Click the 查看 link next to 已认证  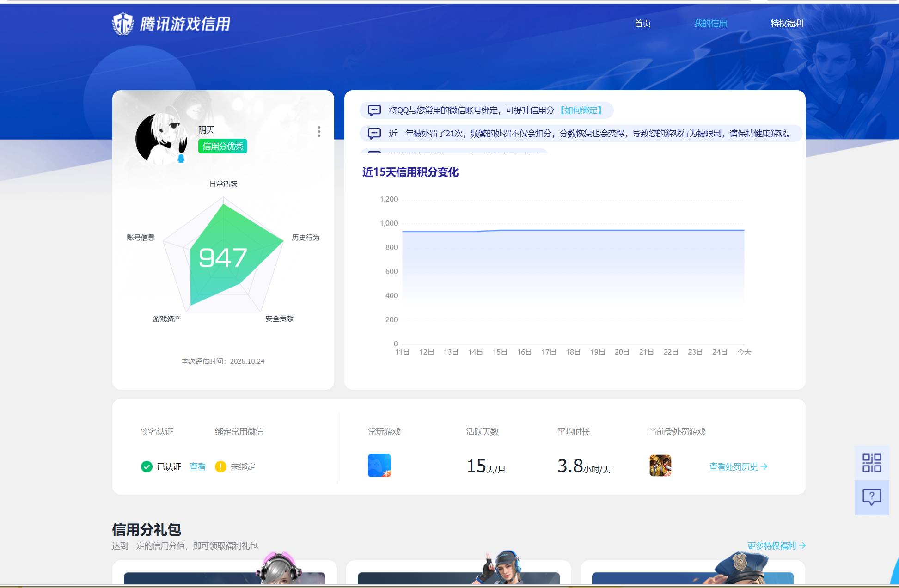pos(197,467)
